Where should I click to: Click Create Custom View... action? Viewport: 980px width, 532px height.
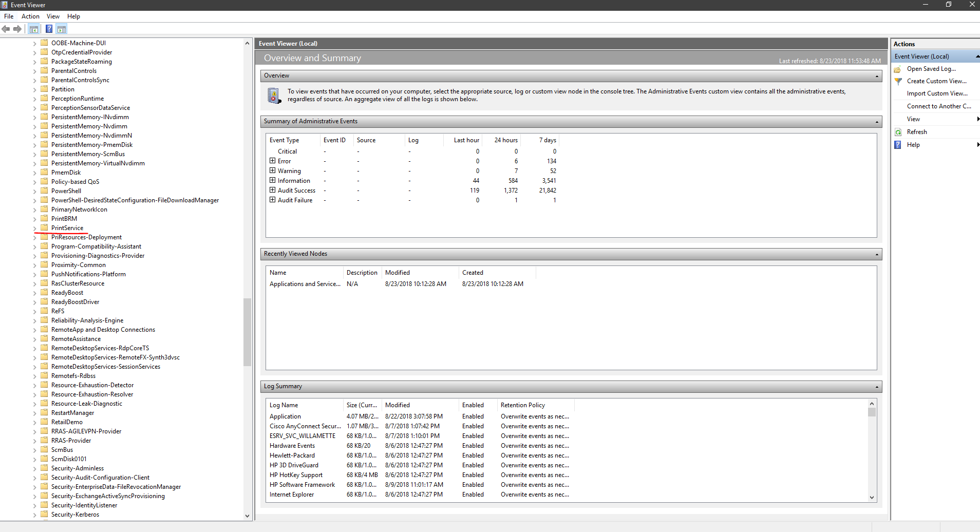[936, 81]
